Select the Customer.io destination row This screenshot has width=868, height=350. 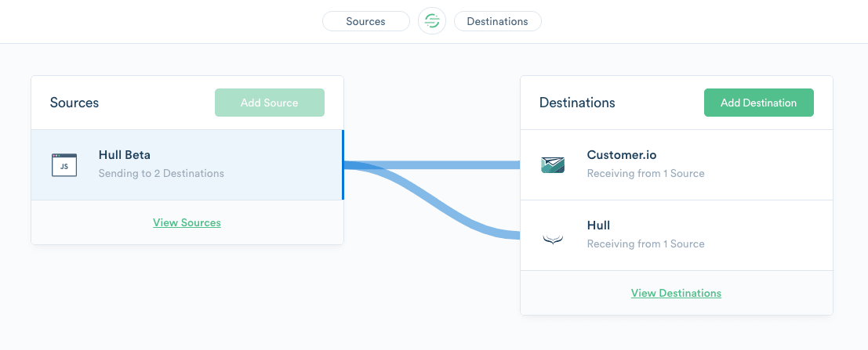point(677,164)
